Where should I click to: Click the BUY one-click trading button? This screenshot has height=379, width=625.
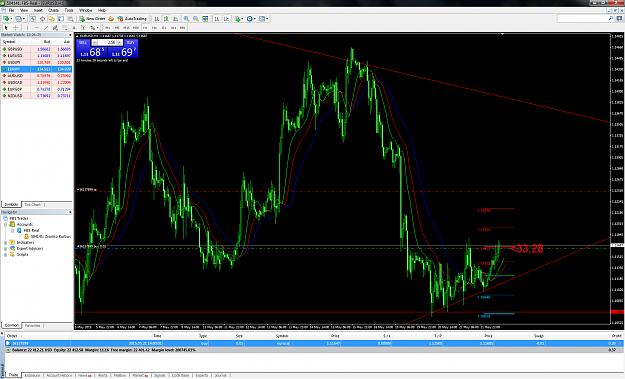click(x=131, y=42)
